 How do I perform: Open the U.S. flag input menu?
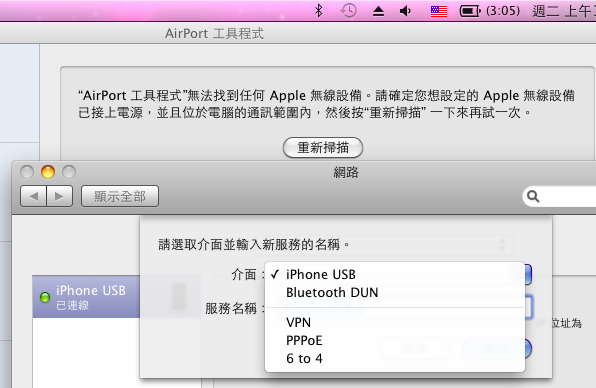(x=439, y=11)
